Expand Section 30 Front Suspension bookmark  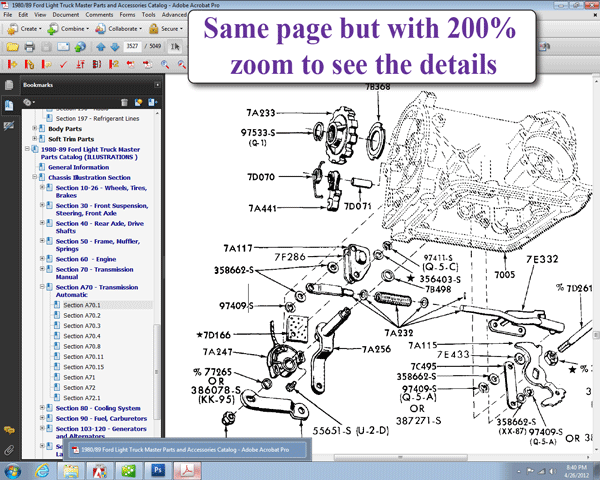point(42,205)
